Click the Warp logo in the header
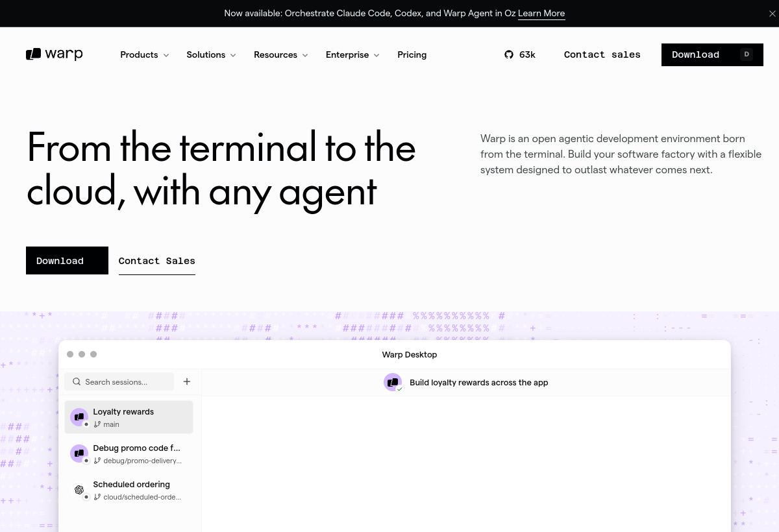This screenshot has height=532, width=779. [55, 54]
